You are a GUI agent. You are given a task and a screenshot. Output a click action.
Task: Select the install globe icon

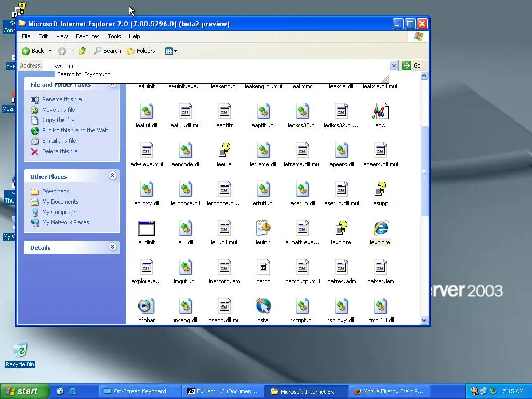click(x=263, y=306)
